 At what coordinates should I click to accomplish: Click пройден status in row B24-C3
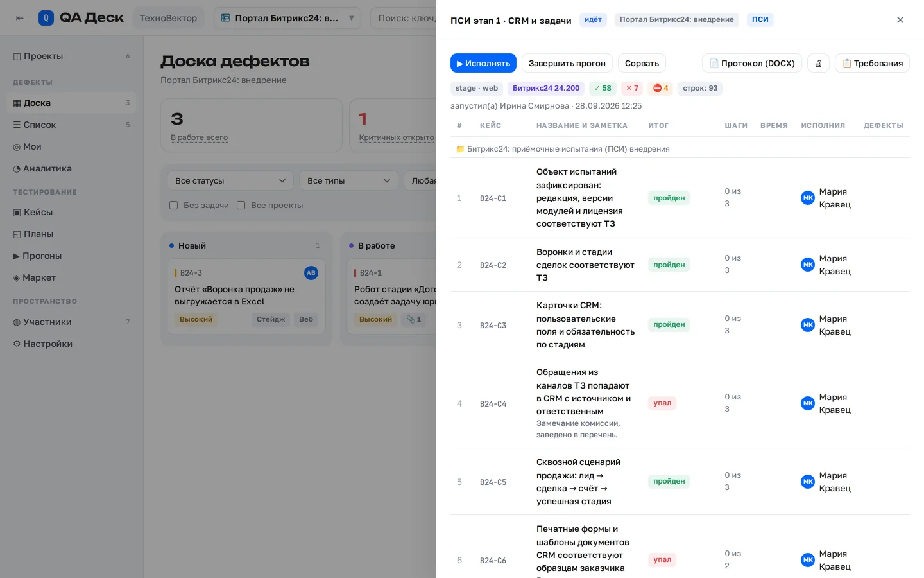(x=669, y=325)
